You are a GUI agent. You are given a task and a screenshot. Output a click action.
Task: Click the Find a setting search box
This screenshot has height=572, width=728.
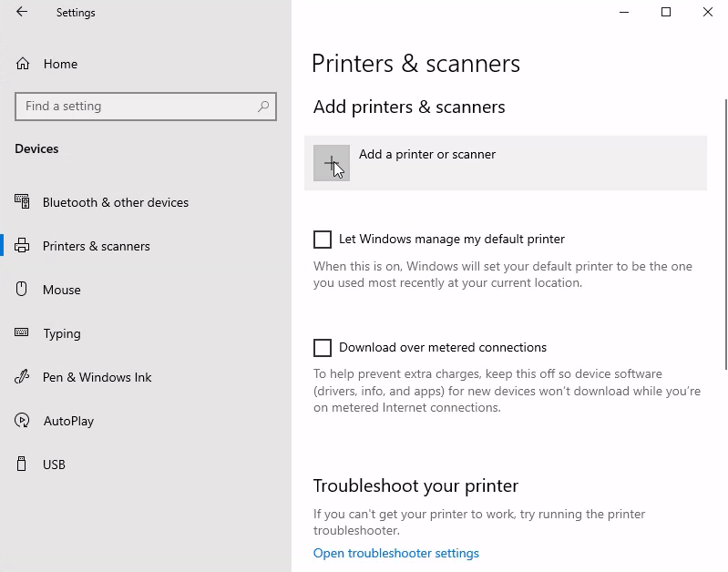click(x=146, y=107)
